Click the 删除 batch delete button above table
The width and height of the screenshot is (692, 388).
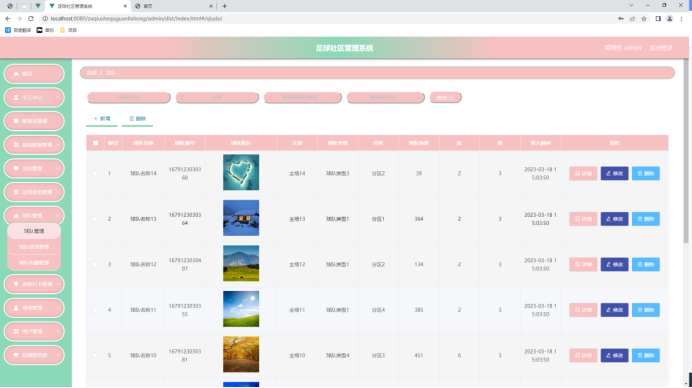click(x=137, y=118)
